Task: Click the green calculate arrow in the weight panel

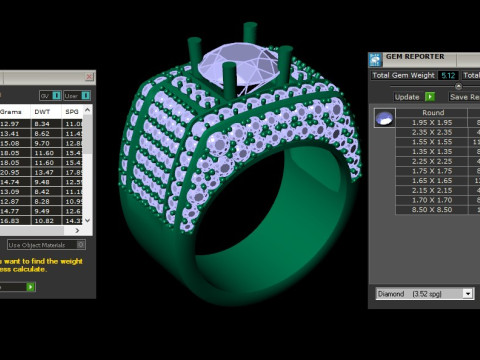Action: point(30,287)
